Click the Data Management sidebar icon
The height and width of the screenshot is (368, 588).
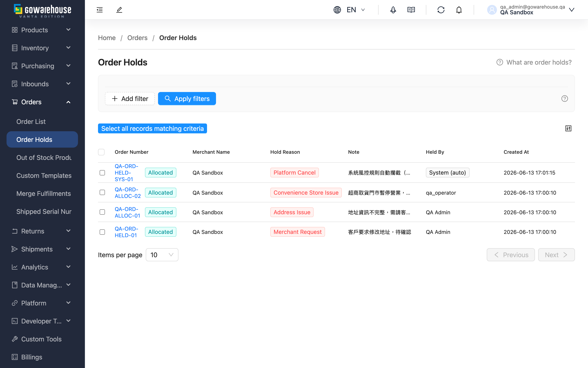point(14,285)
